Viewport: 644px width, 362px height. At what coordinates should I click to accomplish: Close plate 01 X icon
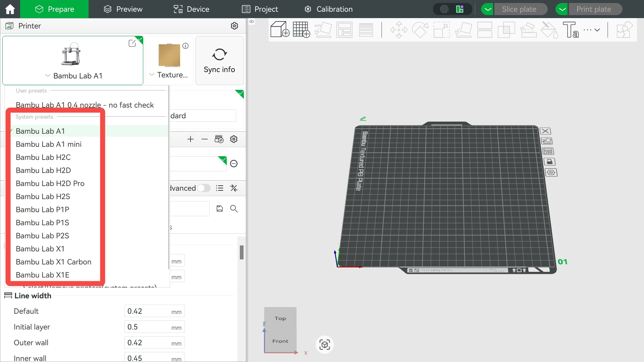pyautogui.click(x=545, y=131)
